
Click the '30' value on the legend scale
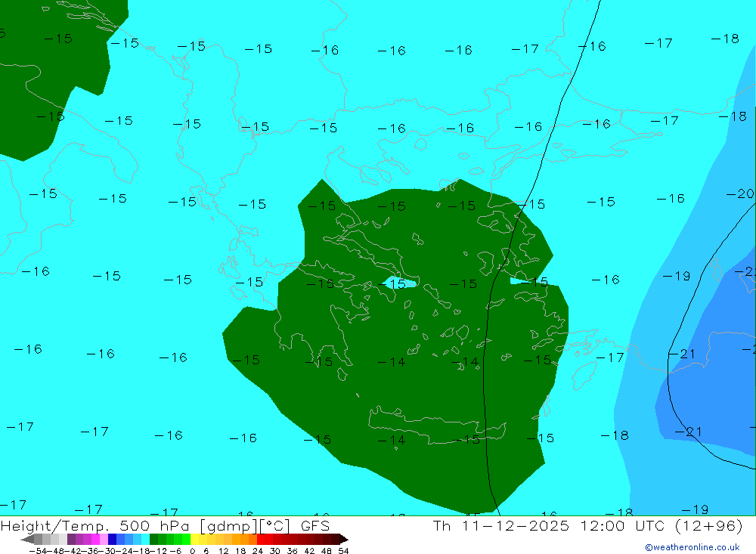tap(275, 551)
